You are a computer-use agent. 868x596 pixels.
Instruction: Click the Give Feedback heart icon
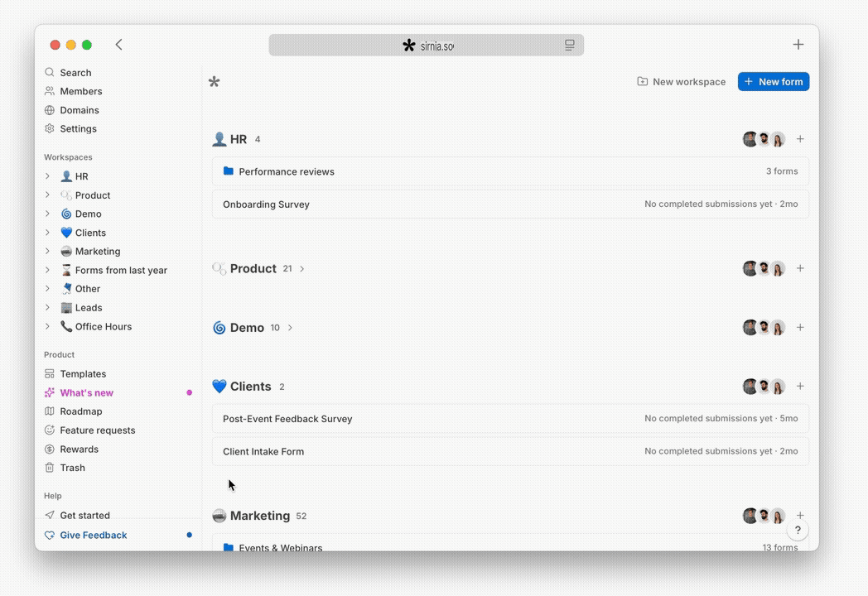(49, 535)
